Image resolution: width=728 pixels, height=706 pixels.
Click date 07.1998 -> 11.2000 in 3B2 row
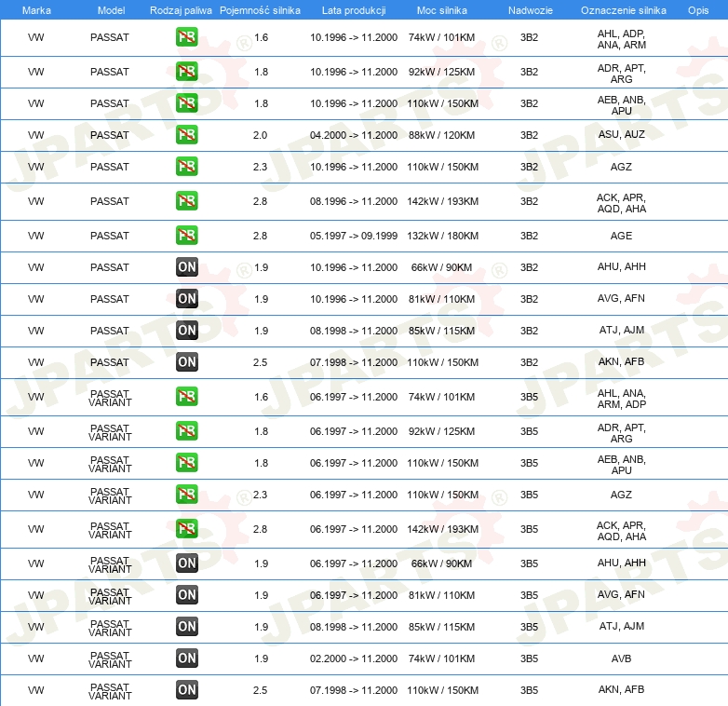tap(354, 362)
